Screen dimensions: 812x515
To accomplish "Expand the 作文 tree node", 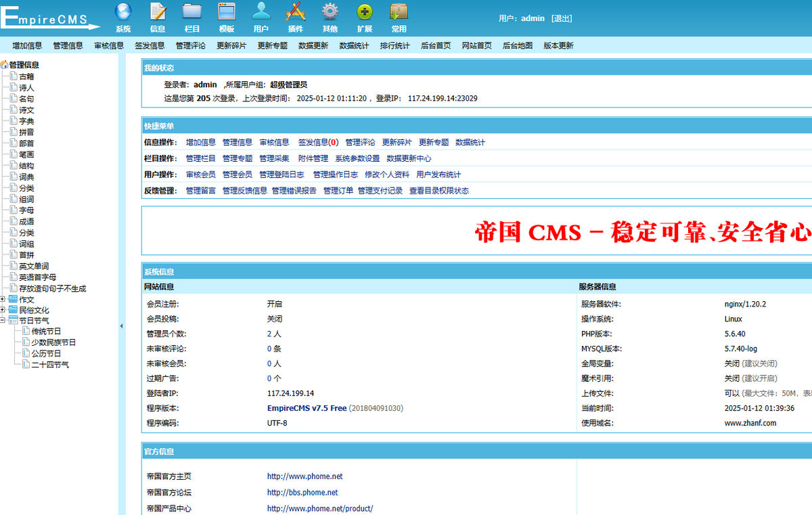I will coord(3,299).
